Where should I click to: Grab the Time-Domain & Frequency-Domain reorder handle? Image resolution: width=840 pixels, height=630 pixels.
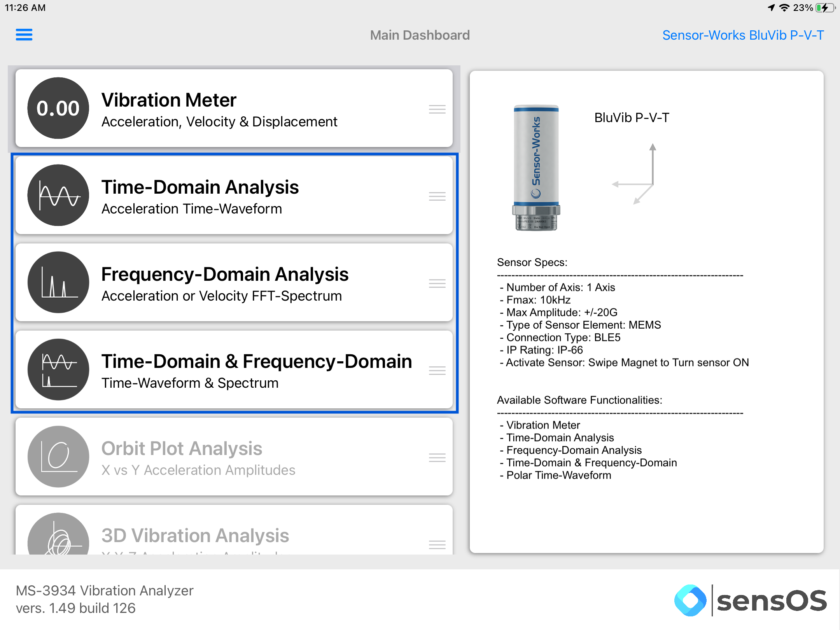point(437,371)
